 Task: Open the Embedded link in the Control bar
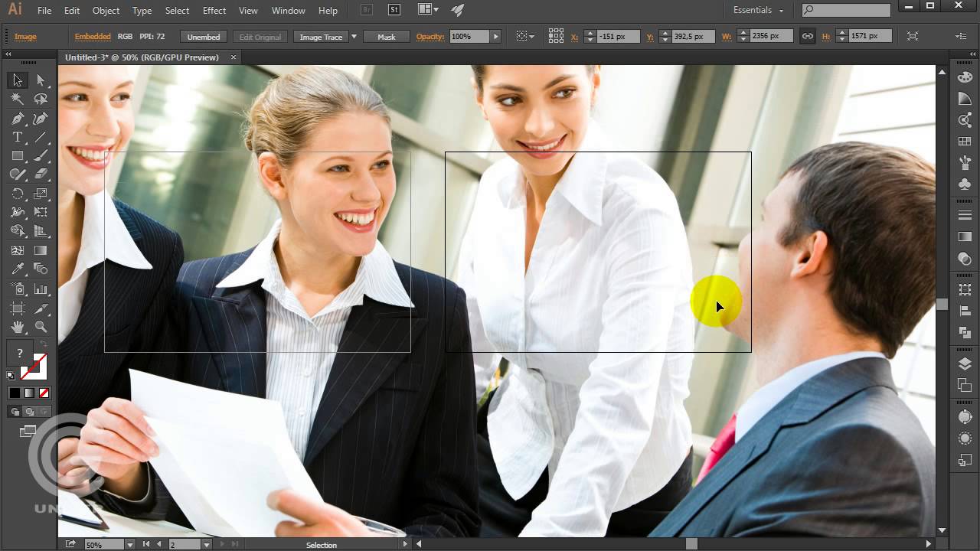point(92,37)
